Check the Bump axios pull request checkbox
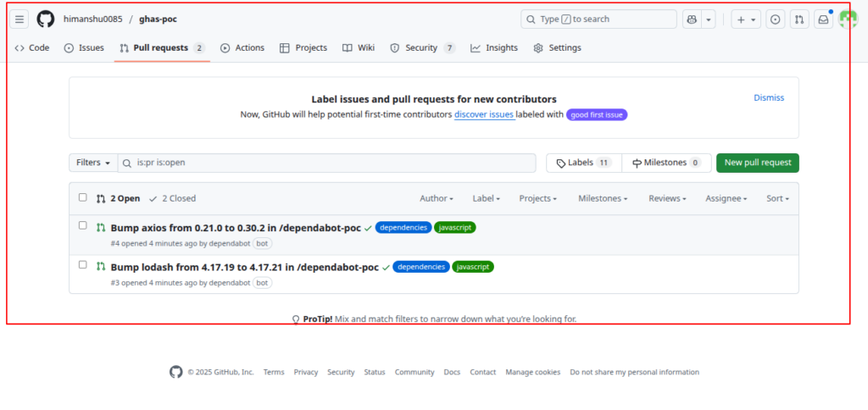The image size is (868, 410). [83, 225]
